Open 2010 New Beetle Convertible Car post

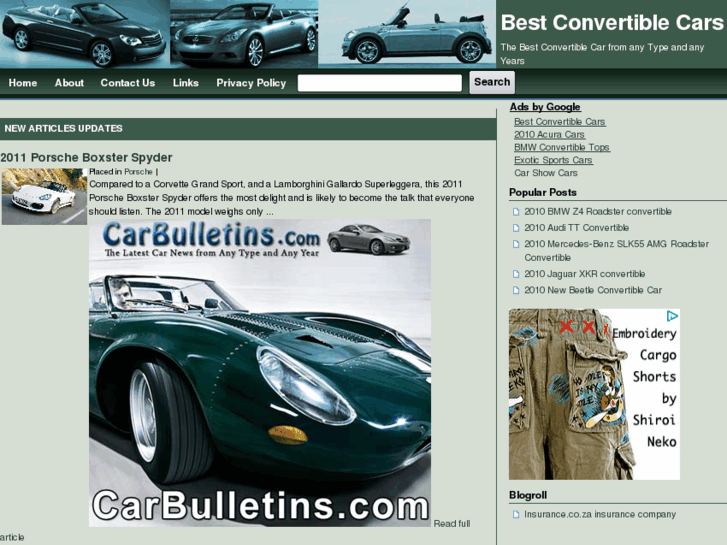(593, 290)
